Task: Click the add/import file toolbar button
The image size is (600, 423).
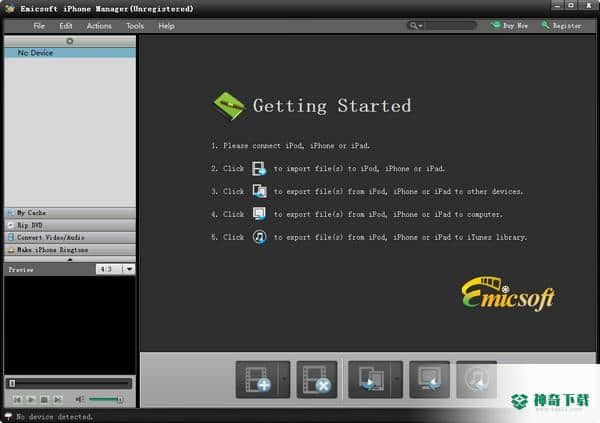Action: tap(257, 379)
